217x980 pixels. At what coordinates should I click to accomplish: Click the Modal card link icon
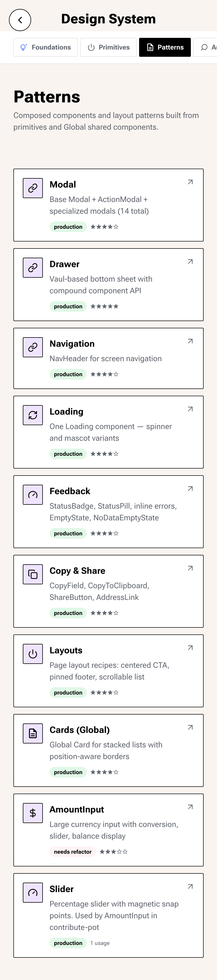(x=33, y=188)
